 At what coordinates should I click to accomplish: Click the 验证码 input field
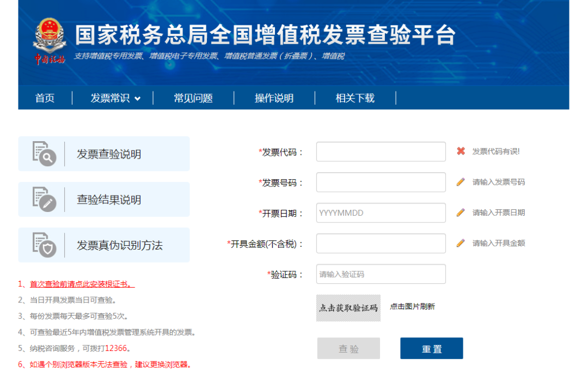click(x=381, y=274)
